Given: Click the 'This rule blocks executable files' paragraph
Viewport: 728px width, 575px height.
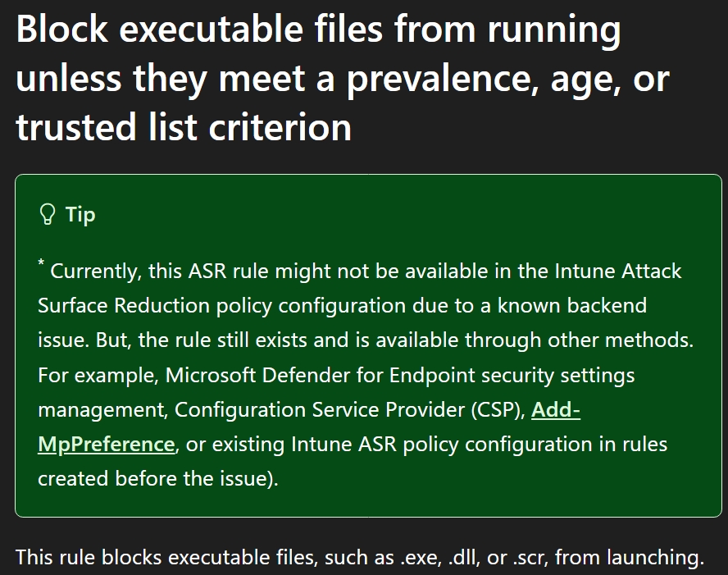Looking at the screenshot, I should [360, 557].
